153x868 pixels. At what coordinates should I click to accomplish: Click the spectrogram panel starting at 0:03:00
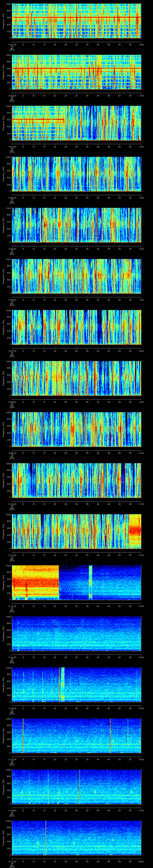pos(77,123)
